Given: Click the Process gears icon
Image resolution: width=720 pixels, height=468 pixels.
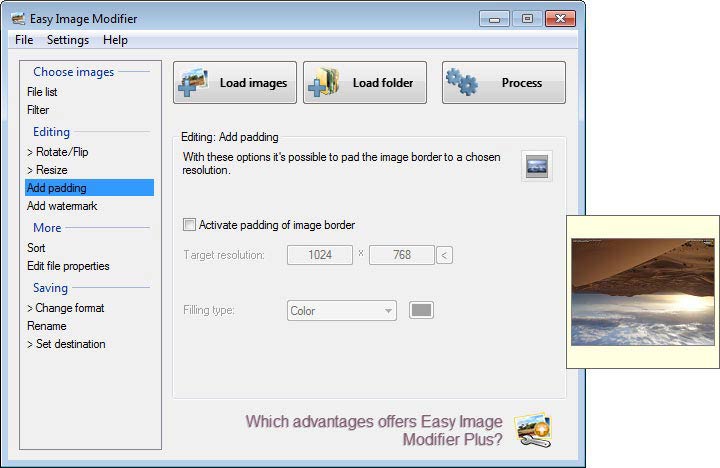Looking at the screenshot, I should [461, 83].
